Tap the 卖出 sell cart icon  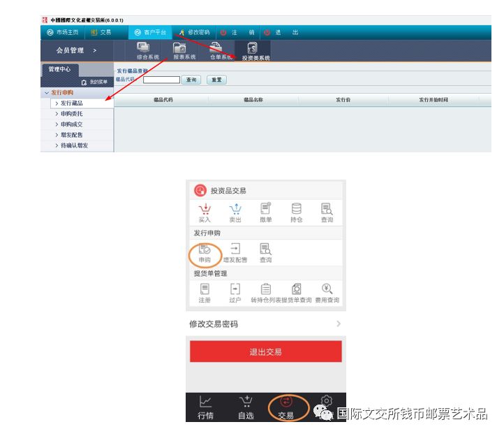(x=235, y=212)
